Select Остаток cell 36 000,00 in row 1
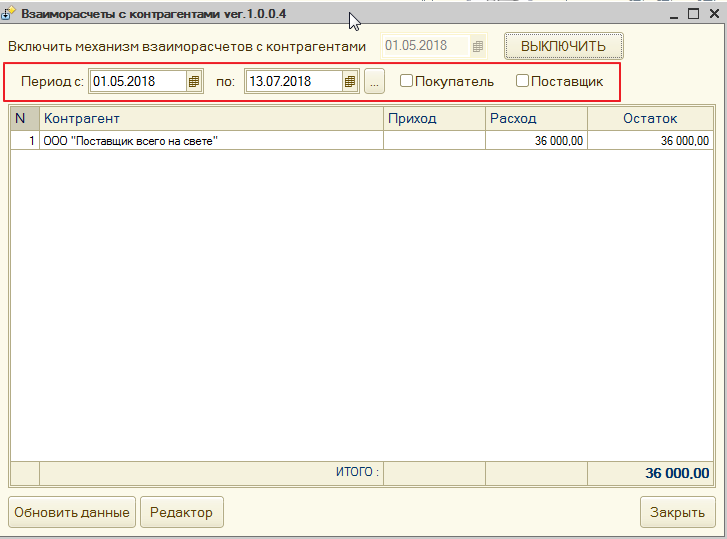Viewport: 727px width, 539px height. (650, 140)
